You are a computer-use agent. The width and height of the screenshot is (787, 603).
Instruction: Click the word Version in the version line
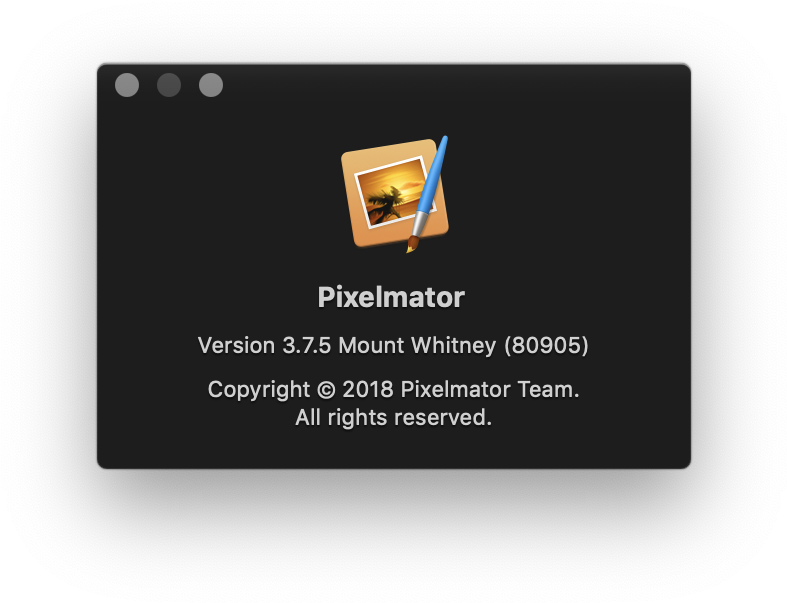tap(236, 345)
